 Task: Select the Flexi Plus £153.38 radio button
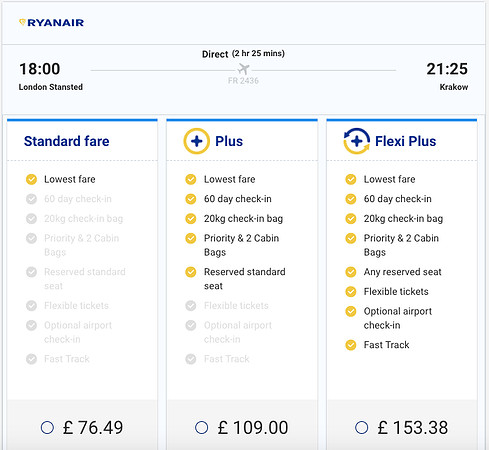point(362,427)
